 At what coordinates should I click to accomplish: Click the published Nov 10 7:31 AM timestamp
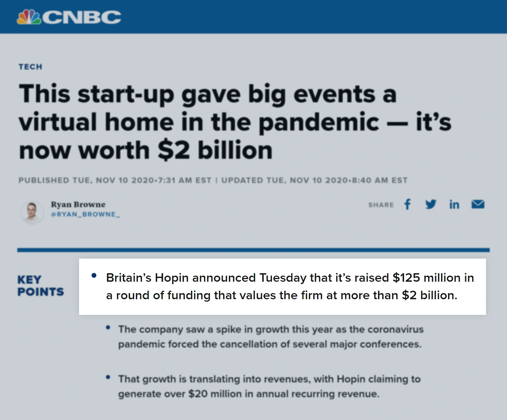pos(115,180)
